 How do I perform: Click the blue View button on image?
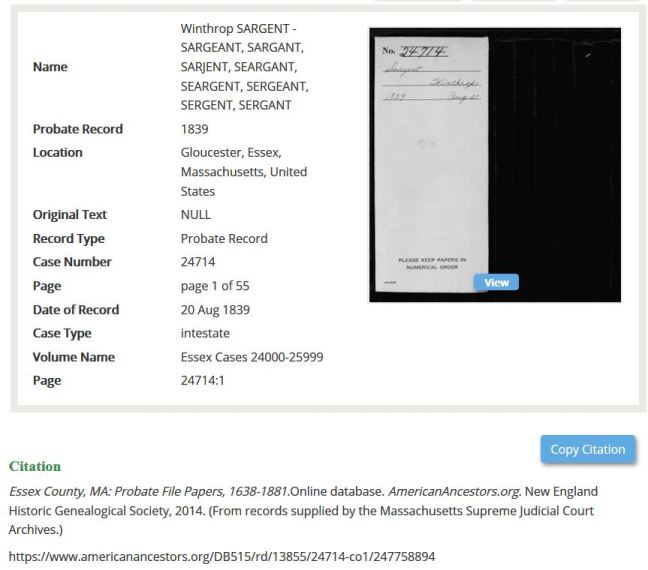point(496,283)
